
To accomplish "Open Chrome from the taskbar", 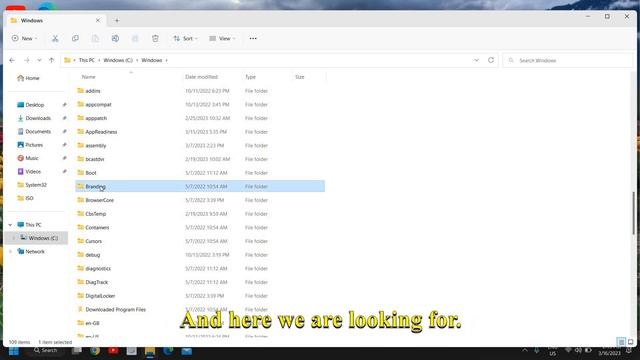I will tap(95, 351).
